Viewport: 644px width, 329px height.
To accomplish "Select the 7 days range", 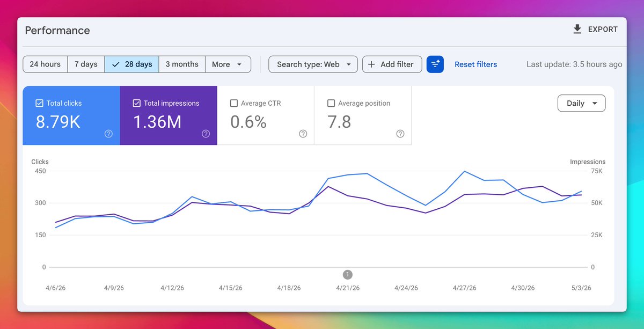I will [x=86, y=64].
